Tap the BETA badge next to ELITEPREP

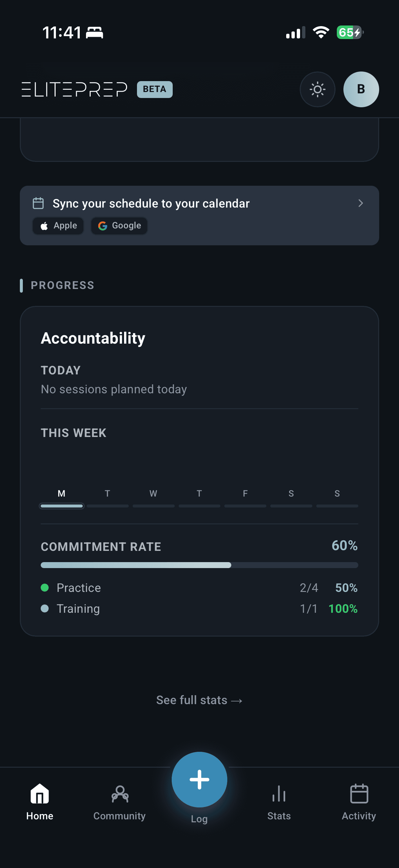pyautogui.click(x=154, y=89)
